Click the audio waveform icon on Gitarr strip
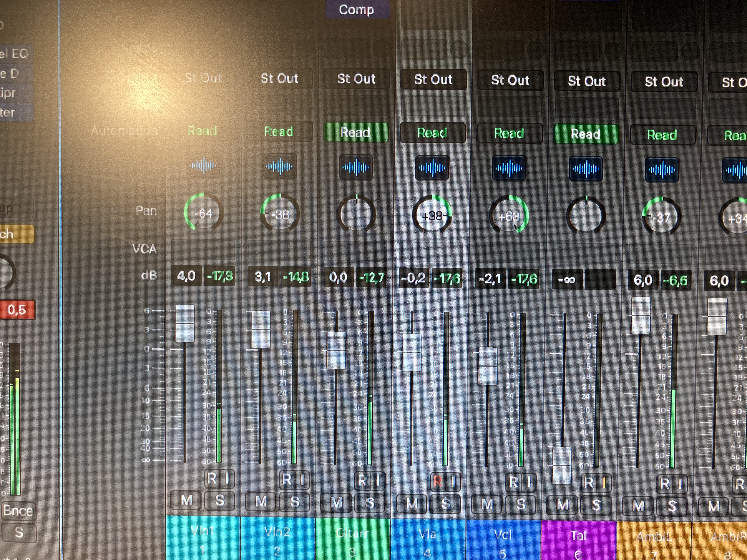The image size is (747, 560). click(x=356, y=167)
